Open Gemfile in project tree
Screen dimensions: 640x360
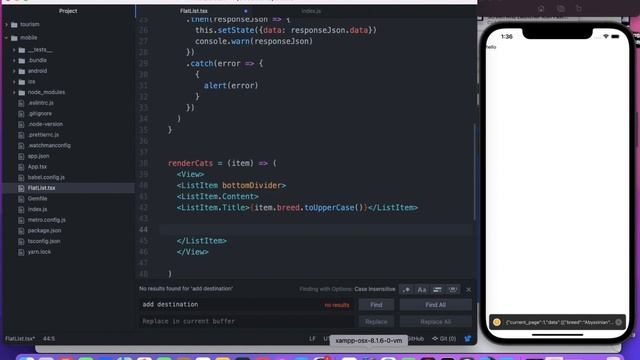point(38,198)
